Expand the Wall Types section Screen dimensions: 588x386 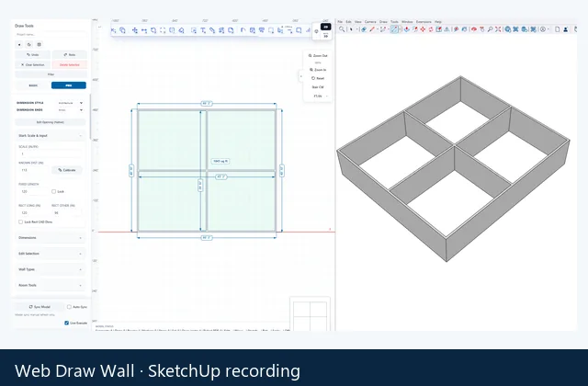coord(51,269)
